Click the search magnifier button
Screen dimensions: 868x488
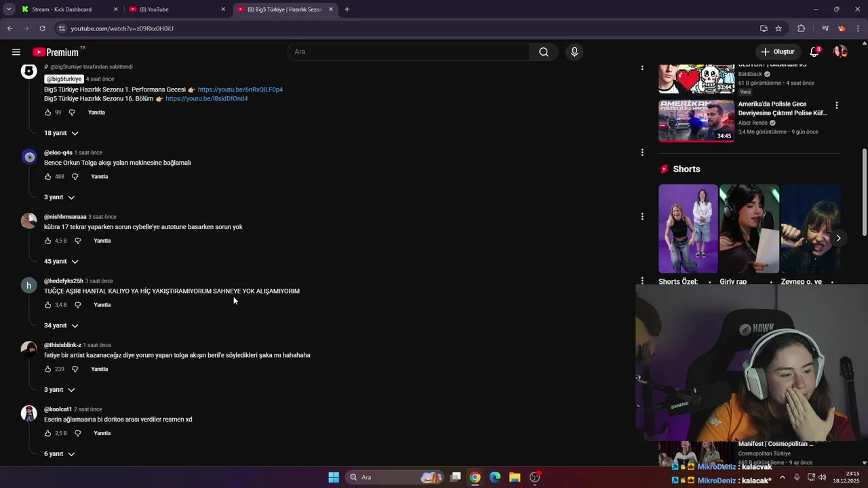click(544, 52)
